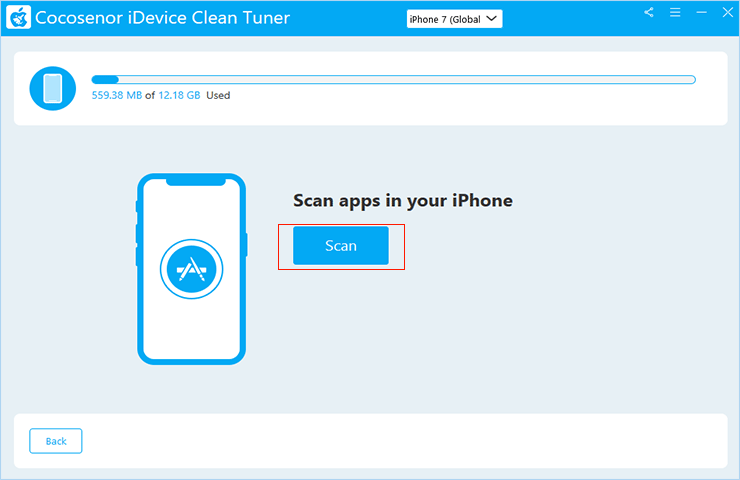Click the Cocosenor app logo icon
740x480 pixels.
(x=18, y=17)
